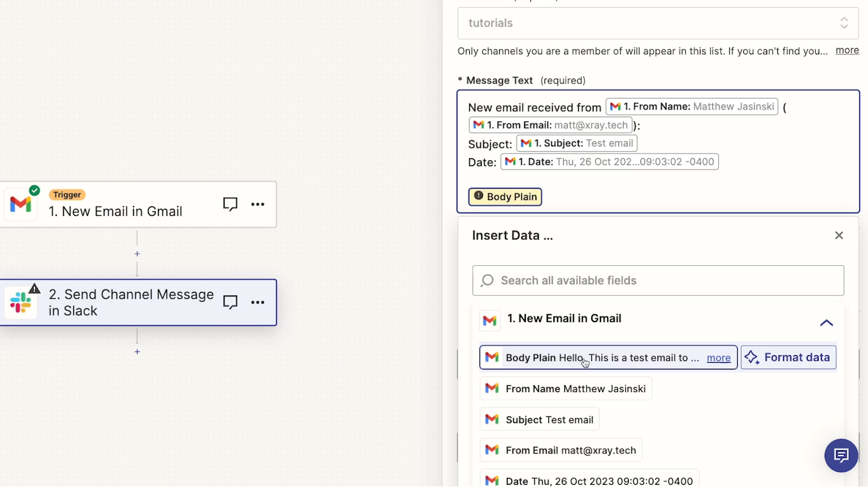The height and width of the screenshot is (488, 868).
Task: Open the help chat bubble
Action: coord(841,455)
